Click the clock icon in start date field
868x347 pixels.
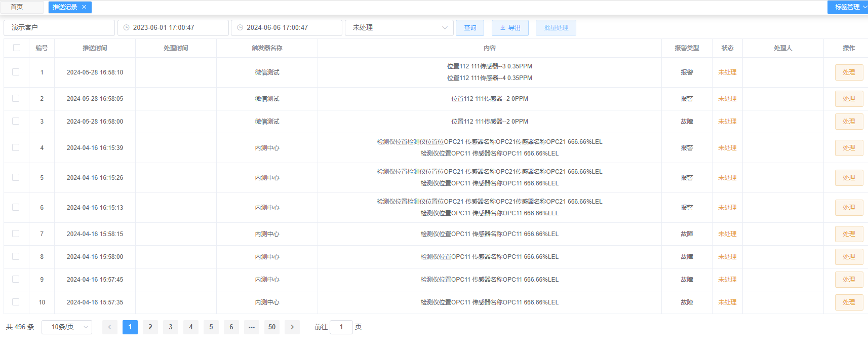[x=127, y=28]
